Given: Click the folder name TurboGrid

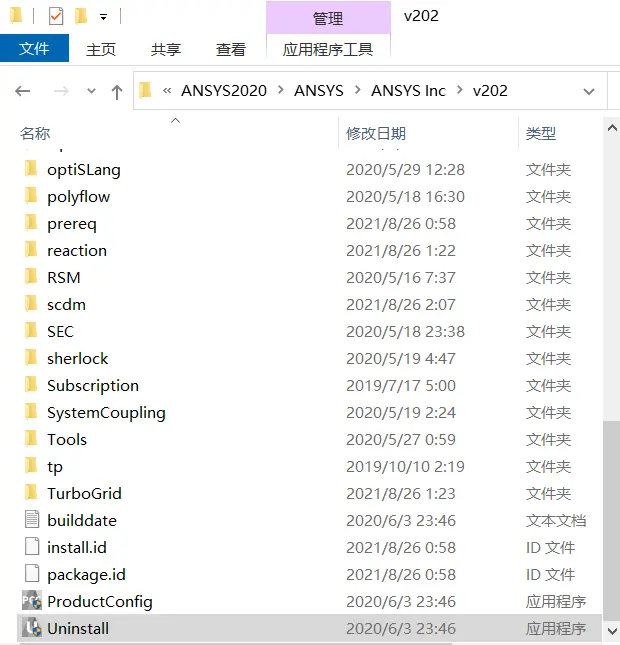Looking at the screenshot, I should click(84, 494).
